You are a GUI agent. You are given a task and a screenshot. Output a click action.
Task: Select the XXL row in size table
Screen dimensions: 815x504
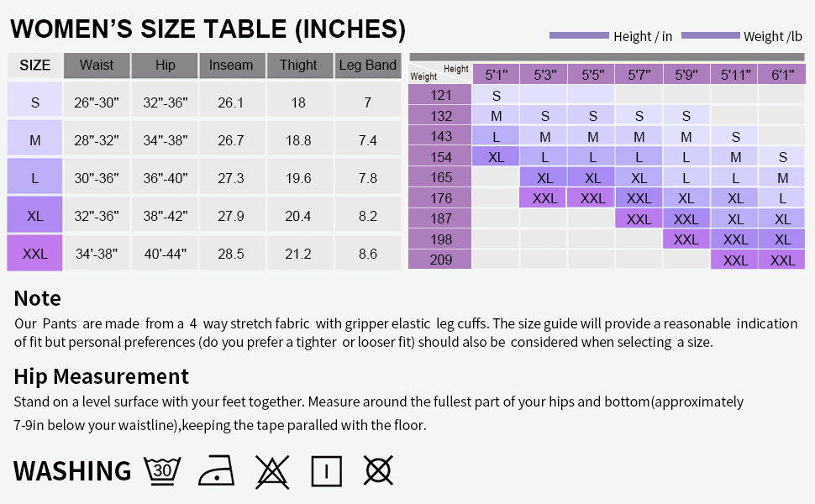(x=35, y=254)
